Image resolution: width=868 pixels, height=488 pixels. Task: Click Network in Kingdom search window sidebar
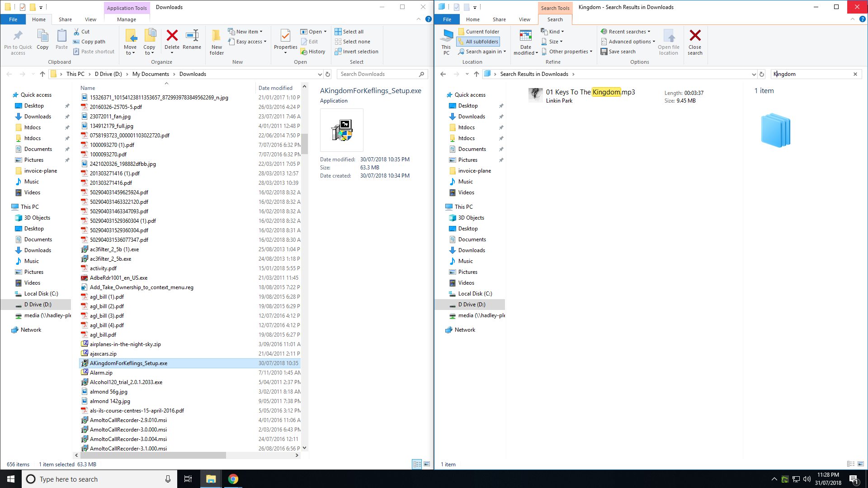pyautogui.click(x=465, y=330)
